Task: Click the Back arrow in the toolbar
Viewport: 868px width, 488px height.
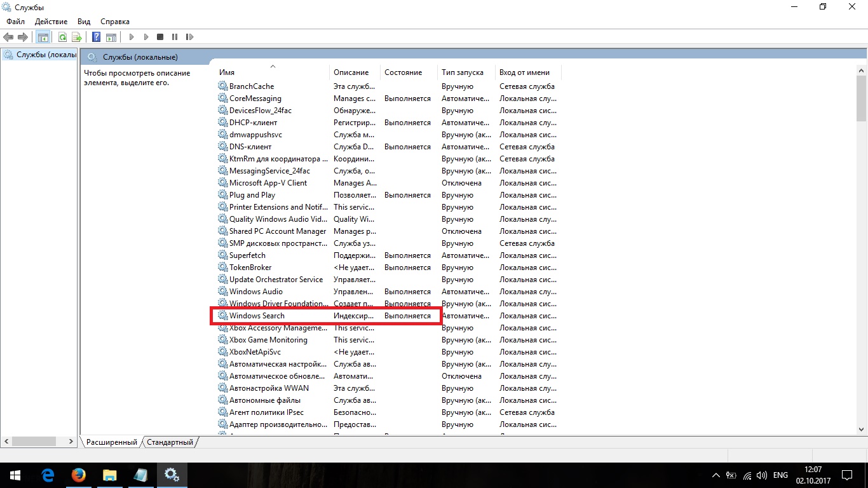Action: click(x=8, y=37)
